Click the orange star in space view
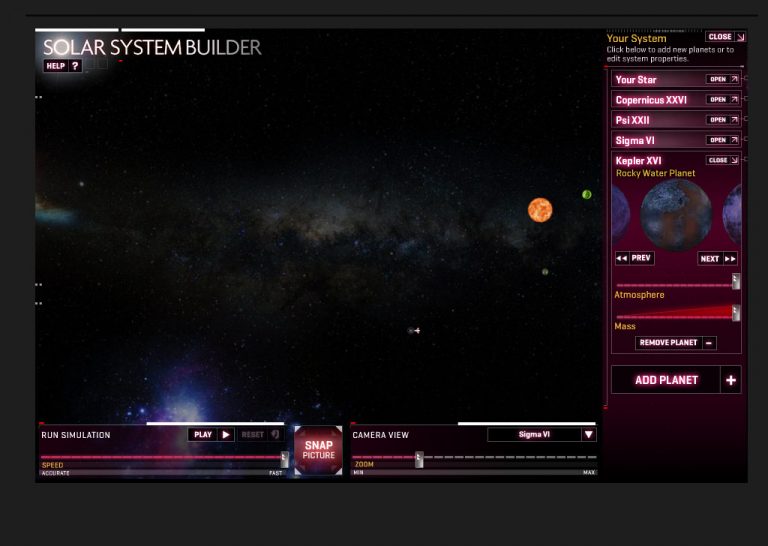The width and height of the screenshot is (768, 546). click(540, 210)
